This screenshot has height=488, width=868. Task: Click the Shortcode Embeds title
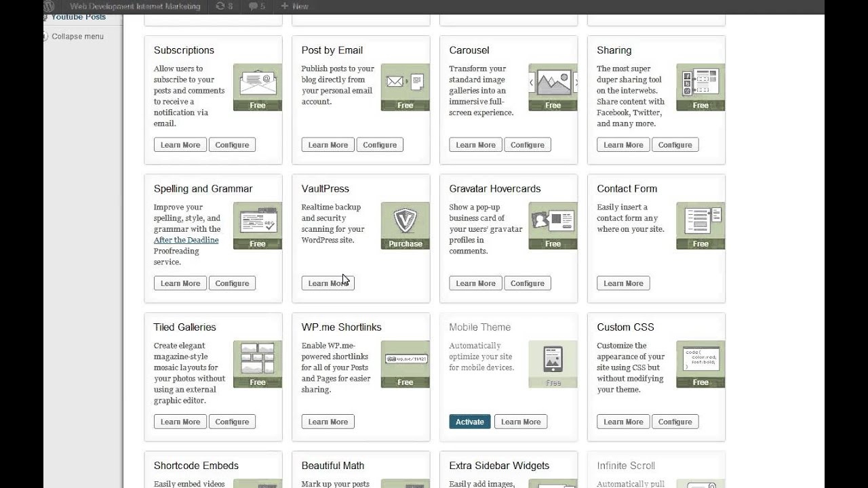(x=197, y=466)
